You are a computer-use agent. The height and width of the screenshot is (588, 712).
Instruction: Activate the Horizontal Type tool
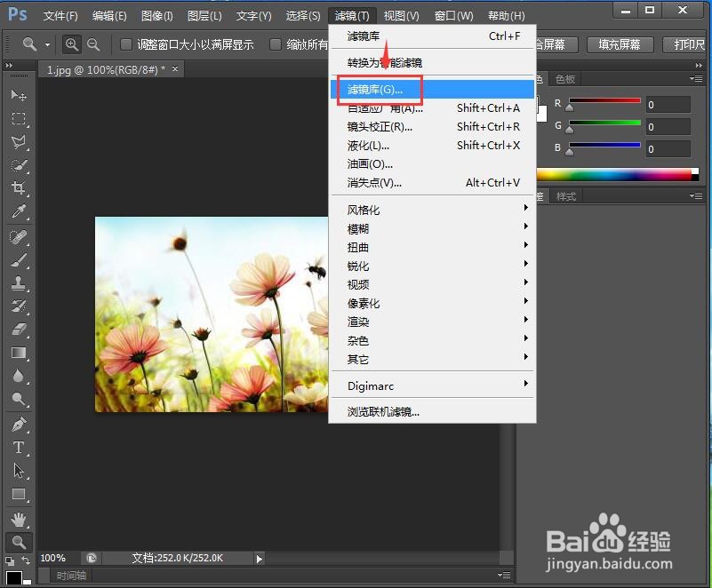[x=19, y=448]
